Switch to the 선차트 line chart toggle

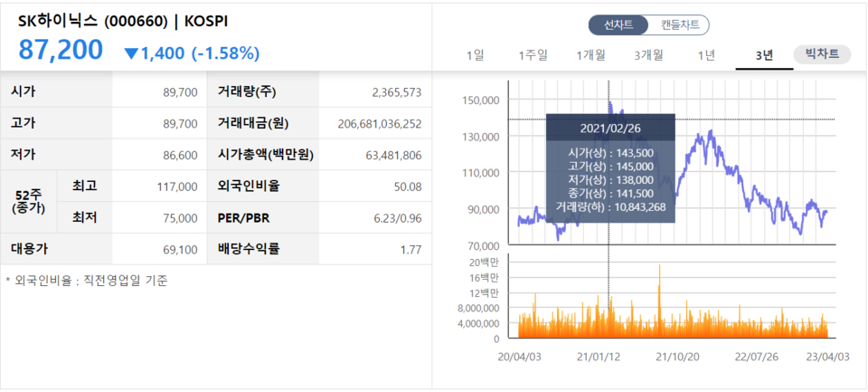(x=618, y=25)
